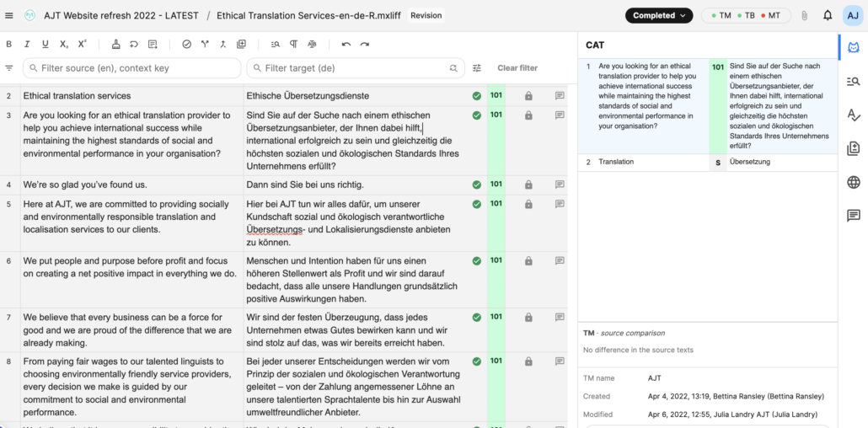Redo the last edit

click(x=364, y=45)
